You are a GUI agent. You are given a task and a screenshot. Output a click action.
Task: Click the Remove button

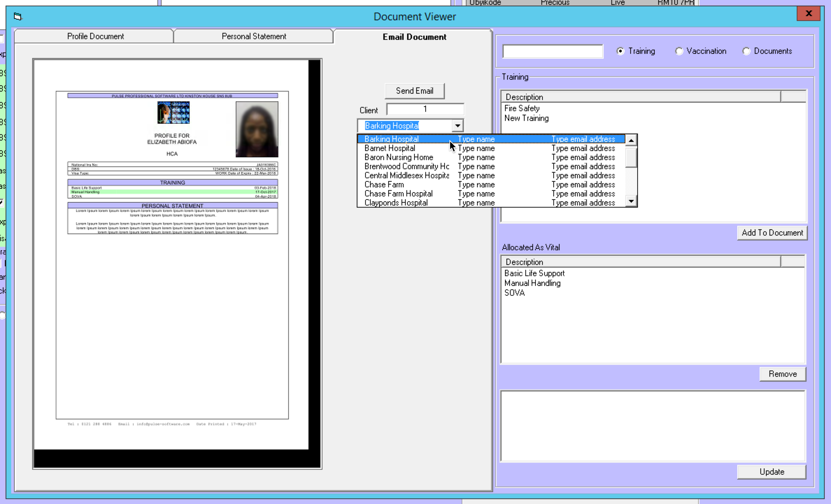click(x=782, y=374)
